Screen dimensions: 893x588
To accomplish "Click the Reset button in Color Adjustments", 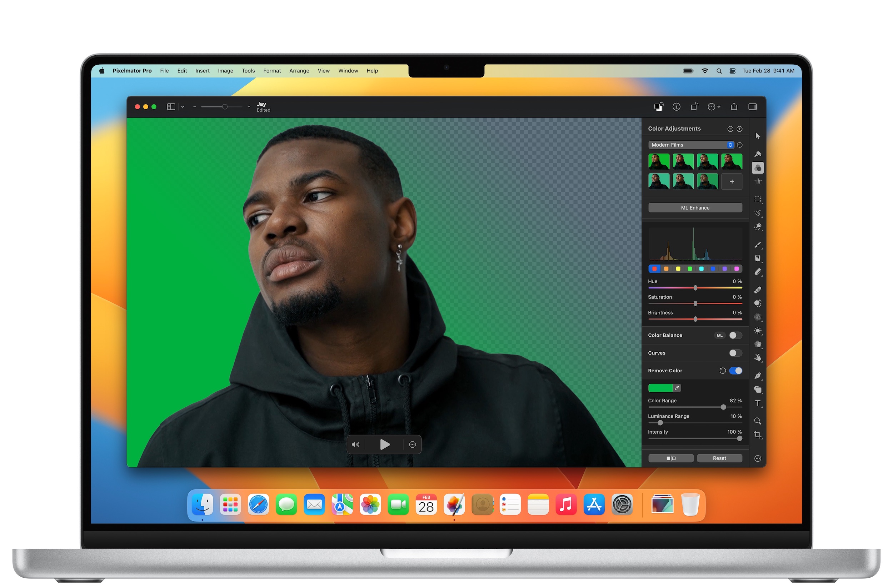I will (x=720, y=457).
